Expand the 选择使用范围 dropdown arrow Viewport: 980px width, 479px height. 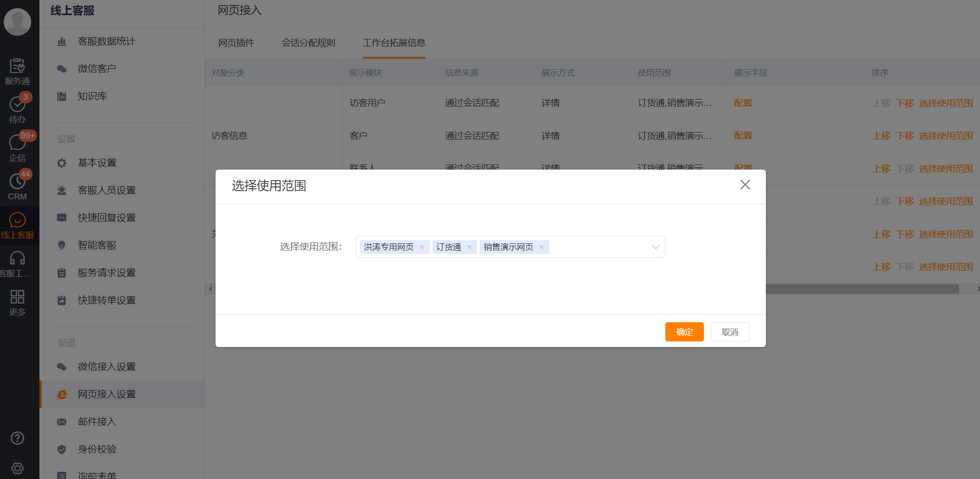655,247
